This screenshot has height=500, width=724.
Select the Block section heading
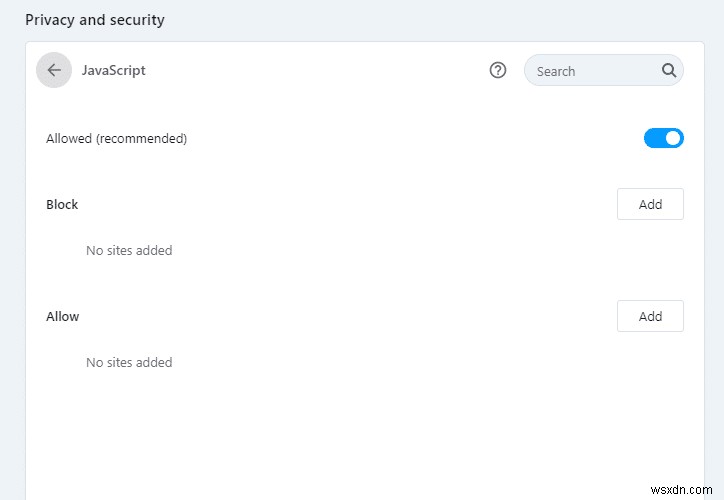[x=62, y=204]
